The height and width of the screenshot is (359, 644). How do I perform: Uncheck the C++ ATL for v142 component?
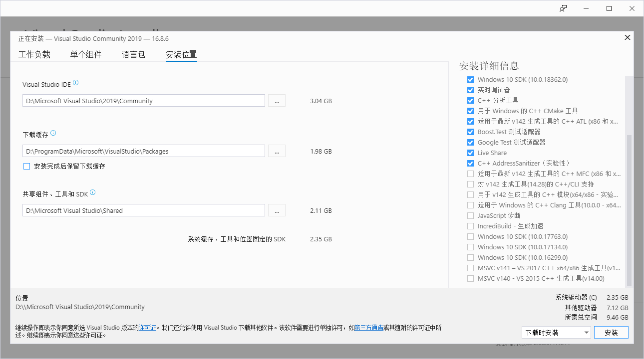tap(470, 122)
